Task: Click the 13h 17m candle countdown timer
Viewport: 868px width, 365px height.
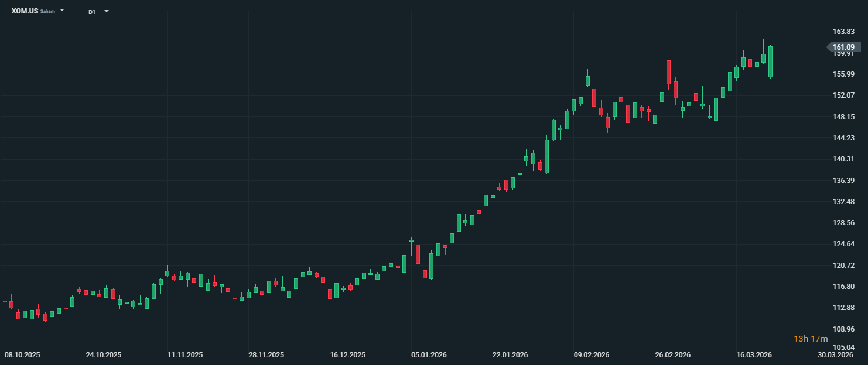Action: click(x=811, y=339)
